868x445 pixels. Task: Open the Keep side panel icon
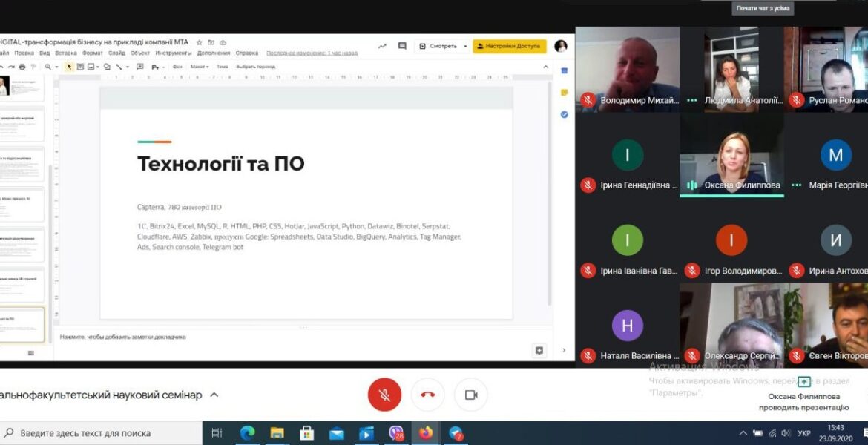pyautogui.click(x=564, y=93)
